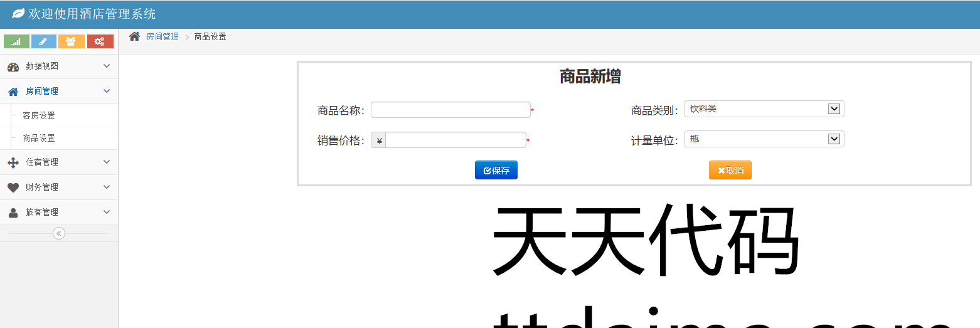The width and height of the screenshot is (980, 328).
Task: Collapse the 房间管理 menu section
Action: (106, 91)
